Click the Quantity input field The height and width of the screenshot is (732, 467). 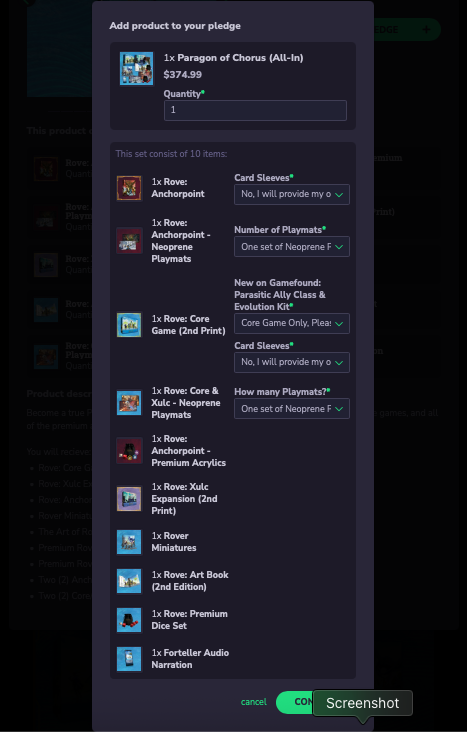tap(255, 110)
